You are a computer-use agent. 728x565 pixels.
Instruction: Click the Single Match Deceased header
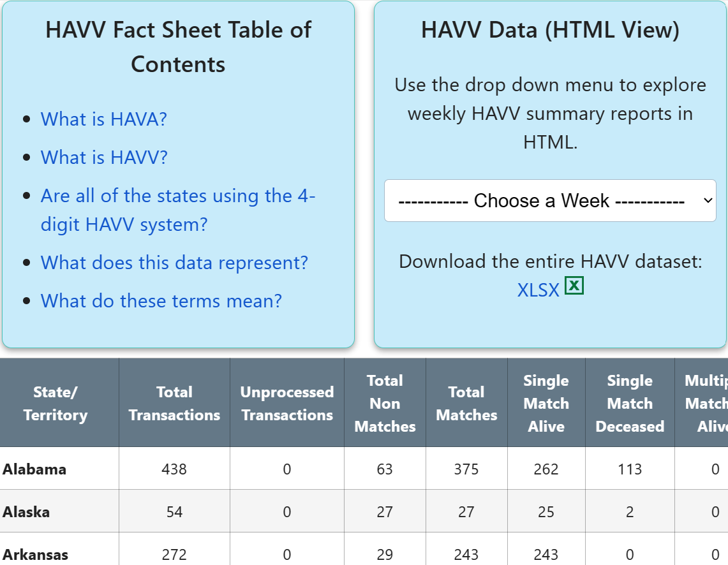(630, 403)
